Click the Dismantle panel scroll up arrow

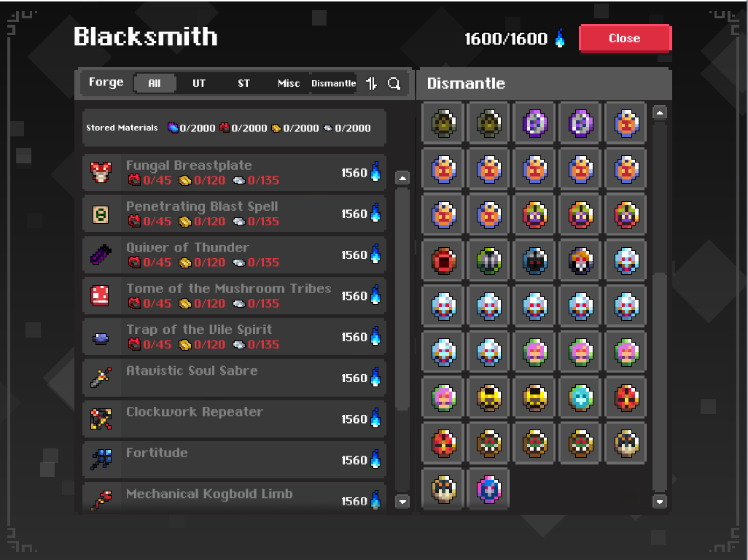(x=660, y=114)
